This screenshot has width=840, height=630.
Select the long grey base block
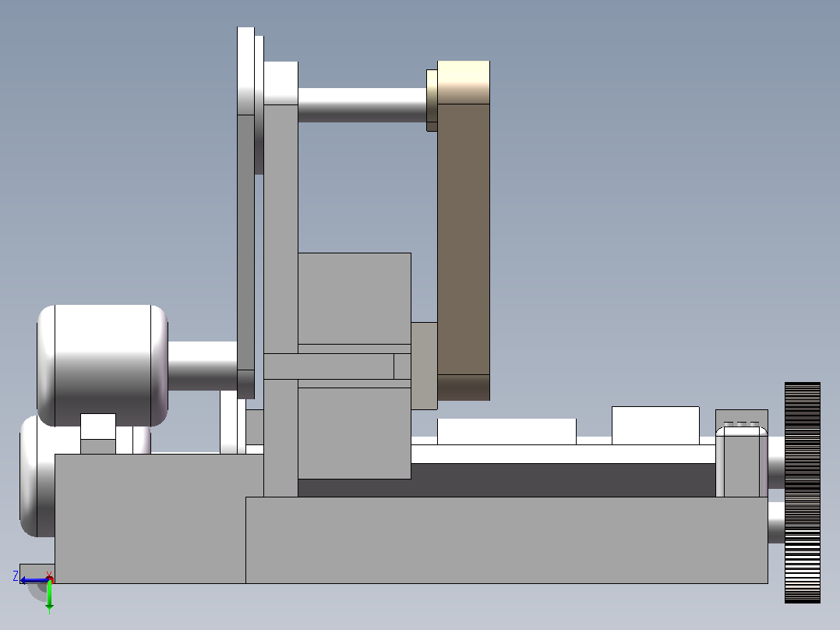tap(506, 540)
